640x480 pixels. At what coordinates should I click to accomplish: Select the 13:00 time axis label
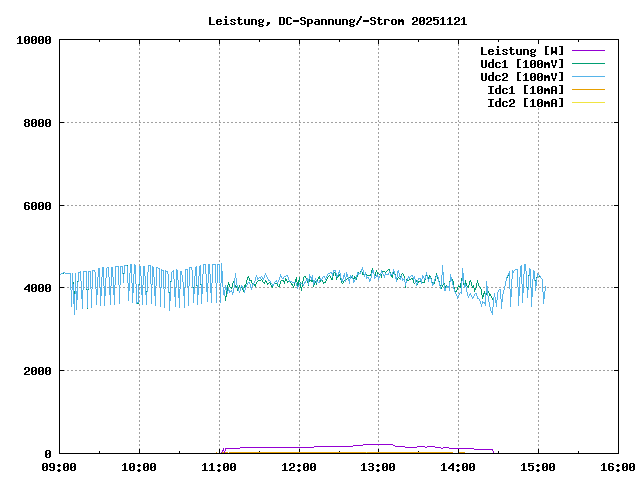coord(378,467)
